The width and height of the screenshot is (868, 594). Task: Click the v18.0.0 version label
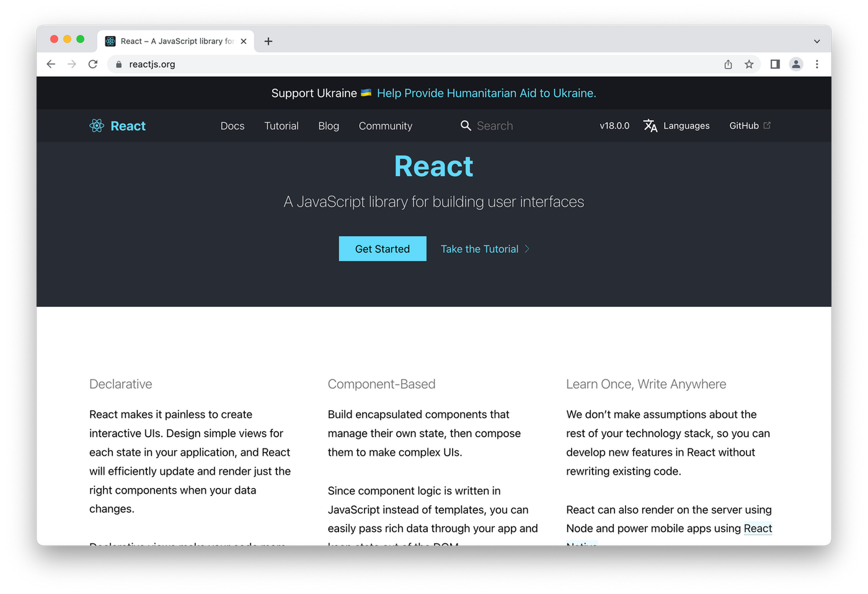pyautogui.click(x=614, y=125)
